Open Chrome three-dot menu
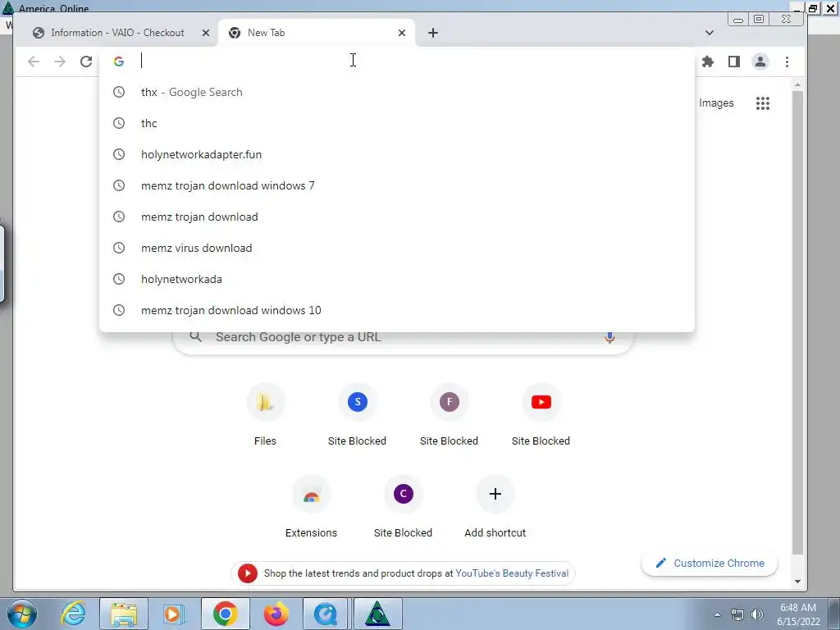Image resolution: width=840 pixels, height=630 pixels. tap(787, 62)
